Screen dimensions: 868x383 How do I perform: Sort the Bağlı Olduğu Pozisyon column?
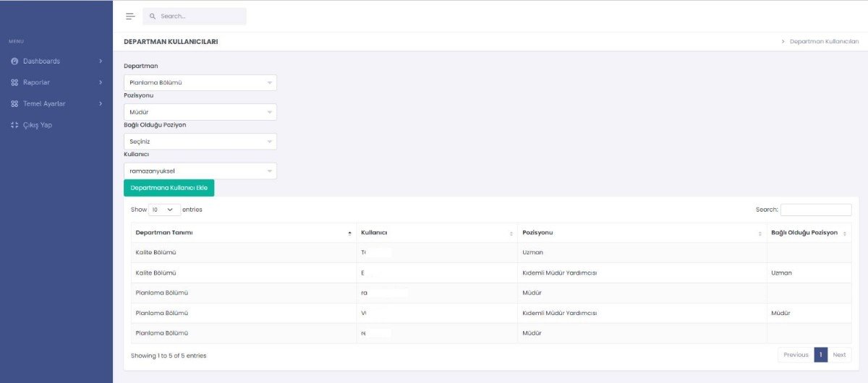point(844,233)
